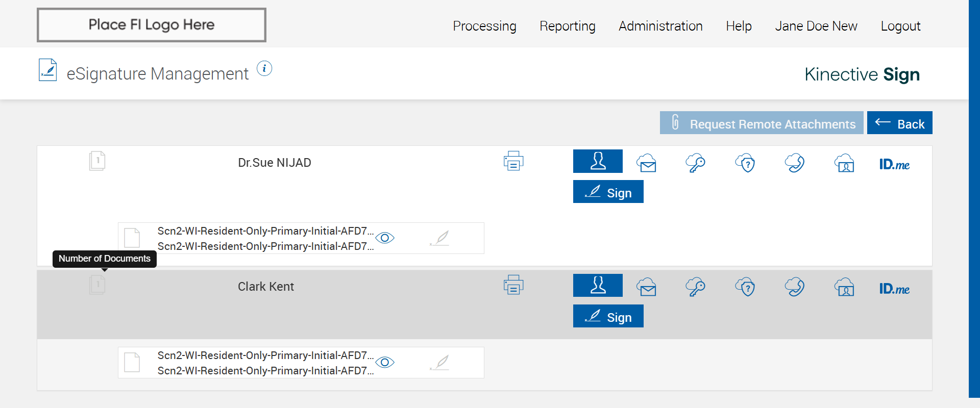980x408 pixels.
Task: Open the Reporting menu
Action: point(568,26)
